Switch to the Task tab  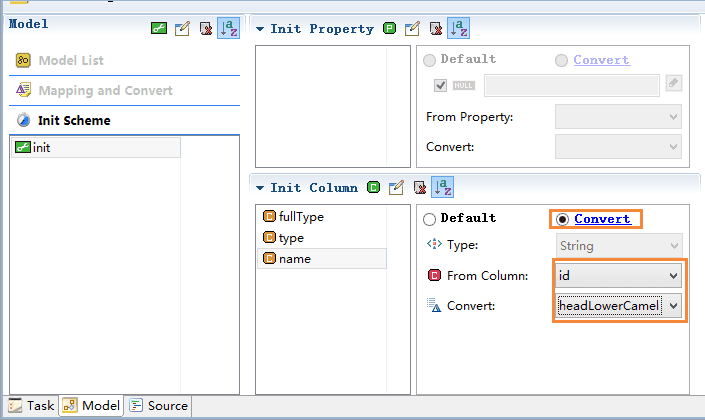pyautogui.click(x=31, y=406)
